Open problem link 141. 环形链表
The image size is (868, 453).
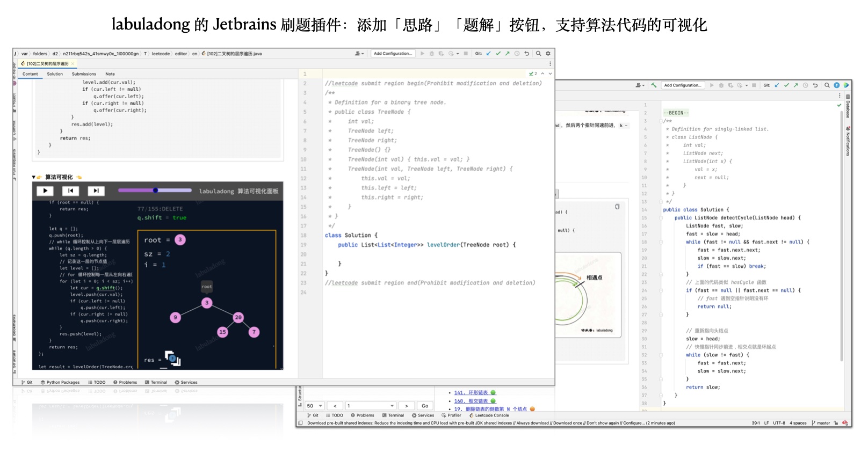click(x=471, y=393)
